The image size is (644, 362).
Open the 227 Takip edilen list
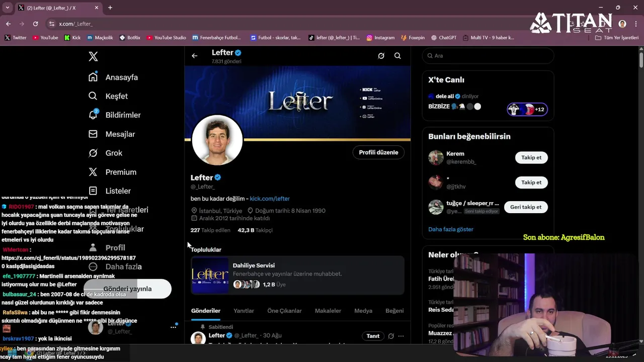point(210,230)
